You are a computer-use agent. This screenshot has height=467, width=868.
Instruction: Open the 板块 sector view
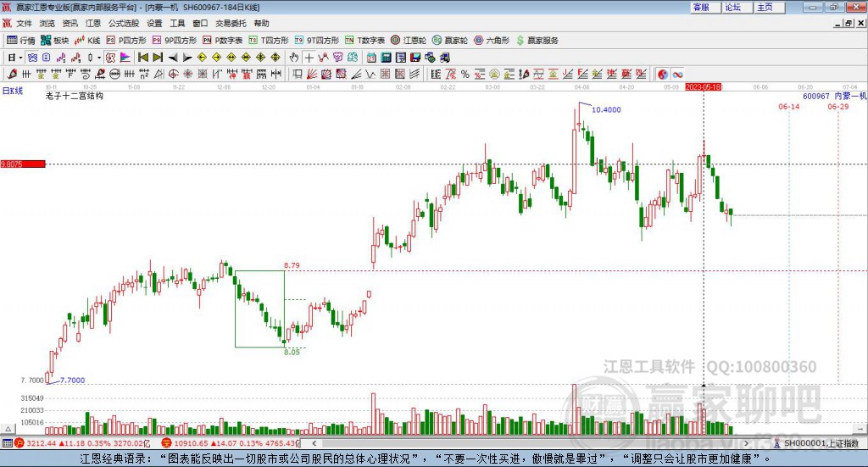tap(54, 41)
